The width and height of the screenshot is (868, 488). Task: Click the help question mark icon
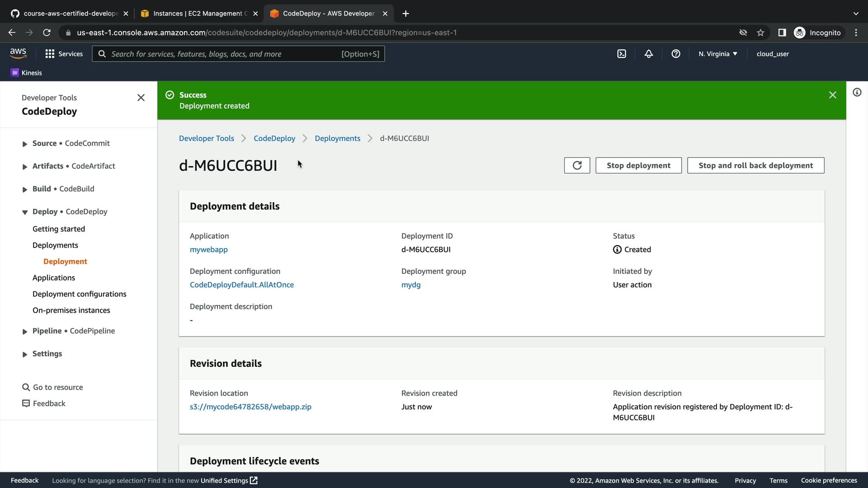click(x=676, y=54)
